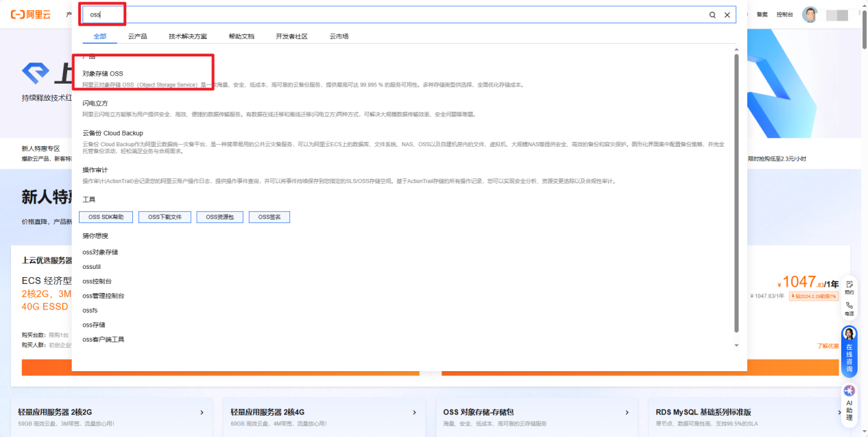868x437 pixels.
Task: Open the 阿里云 logo home link
Action: [x=30, y=14]
